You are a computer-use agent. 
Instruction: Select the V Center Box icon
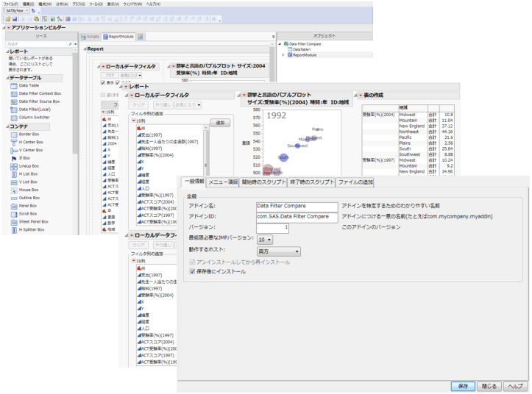14,150
